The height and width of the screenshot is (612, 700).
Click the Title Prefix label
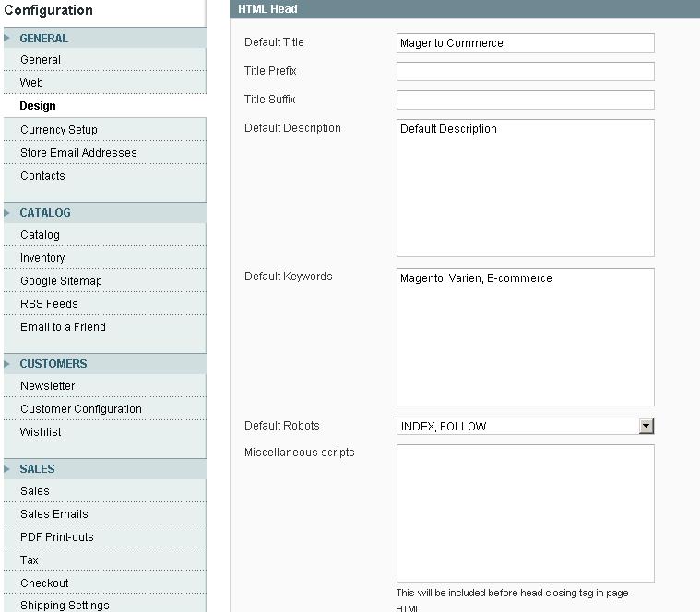coord(270,70)
